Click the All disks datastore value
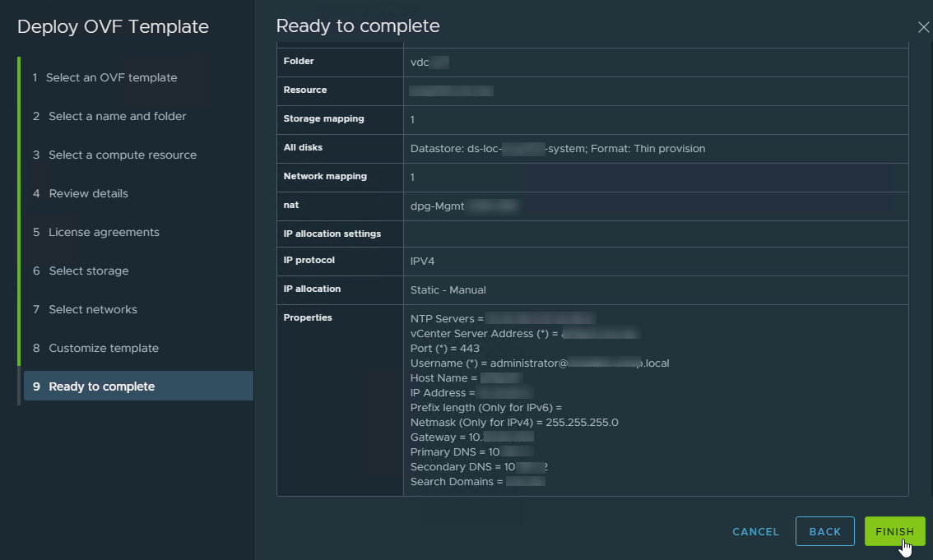 coord(557,149)
